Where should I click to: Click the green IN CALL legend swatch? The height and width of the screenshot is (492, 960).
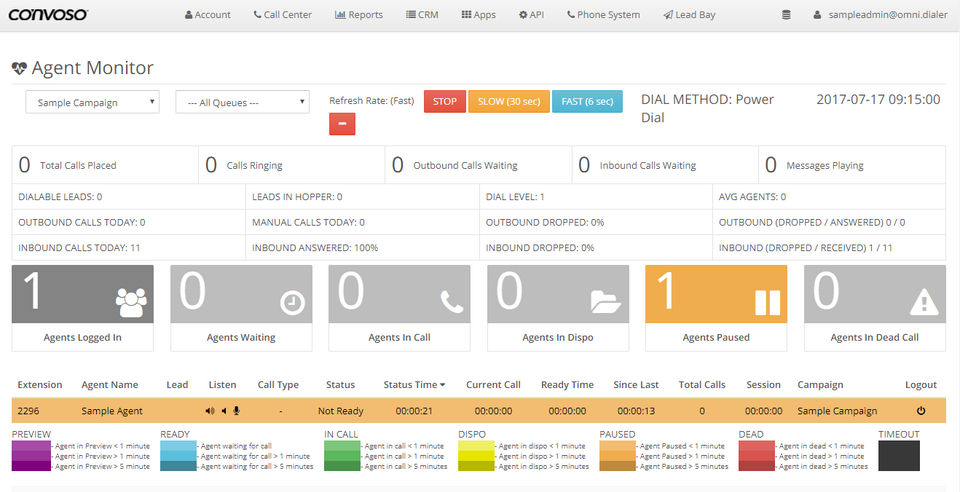(342, 456)
